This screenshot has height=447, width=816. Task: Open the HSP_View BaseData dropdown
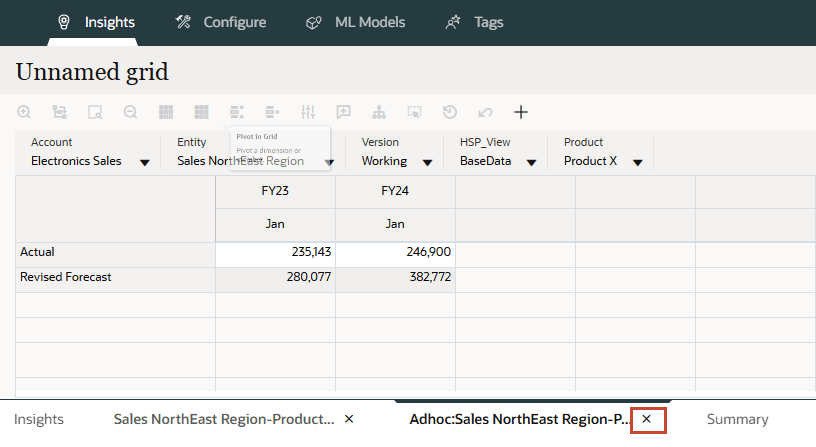tap(531, 162)
